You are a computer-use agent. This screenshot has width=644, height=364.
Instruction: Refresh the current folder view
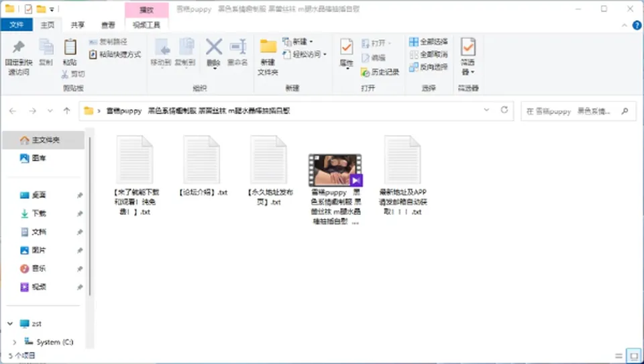504,110
